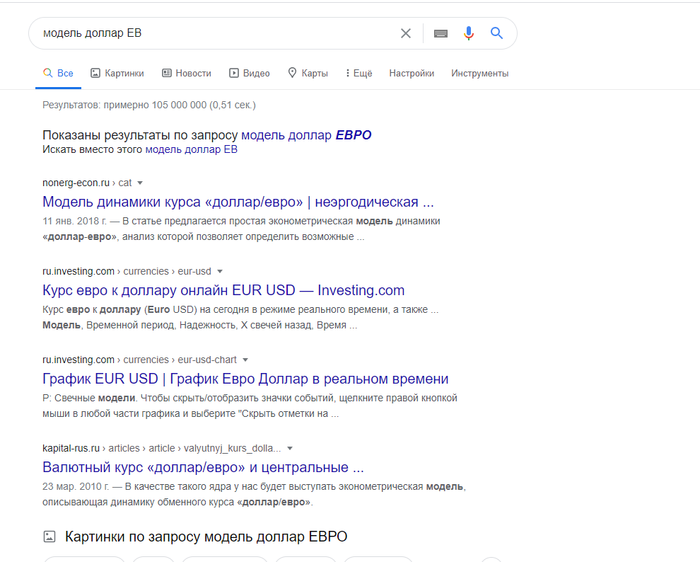This screenshot has width=700, height=562.
Task: Open 'Валютный курс «доллар/евро» и центральные' result
Action: coord(203,467)
